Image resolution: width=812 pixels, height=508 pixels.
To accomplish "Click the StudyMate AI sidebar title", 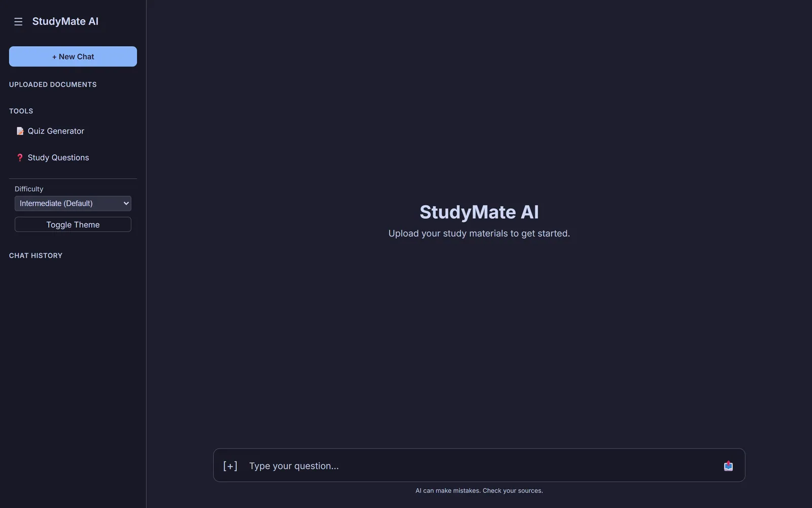I will [x=65, y=21].
